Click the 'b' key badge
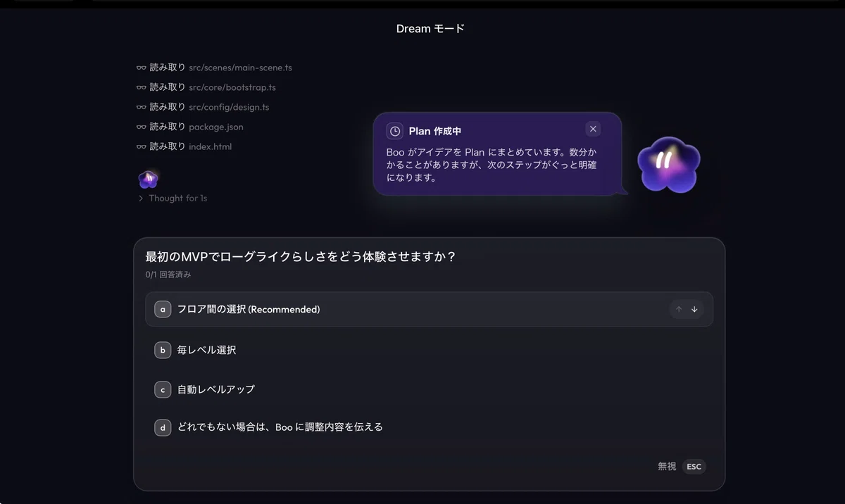 (x=163, y=350)
